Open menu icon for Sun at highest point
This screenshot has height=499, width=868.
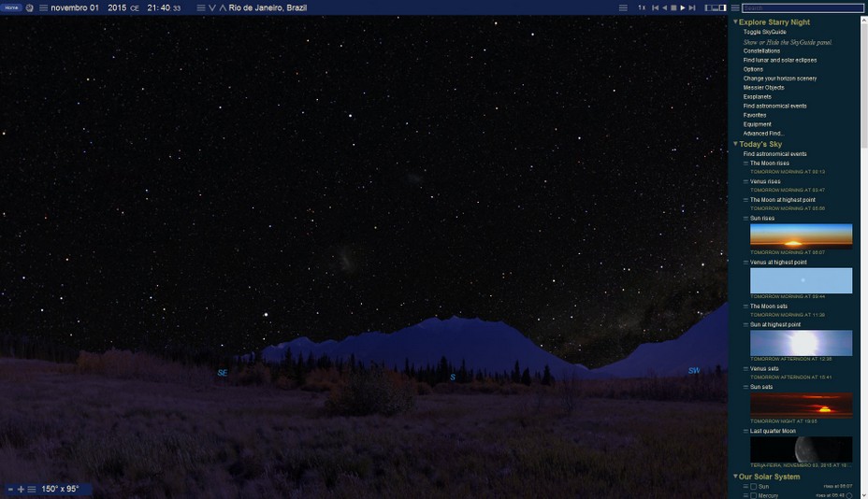[745, 325]
